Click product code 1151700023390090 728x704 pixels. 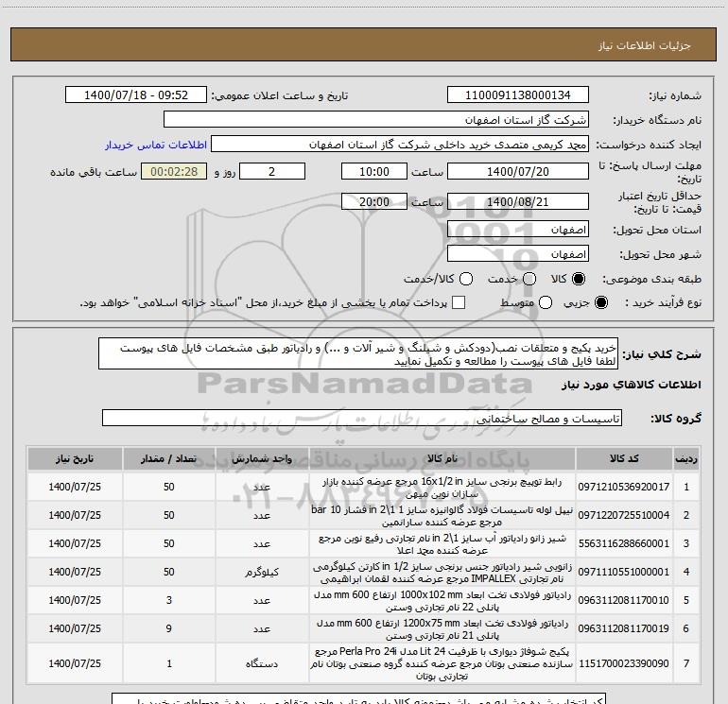[624, 663]
